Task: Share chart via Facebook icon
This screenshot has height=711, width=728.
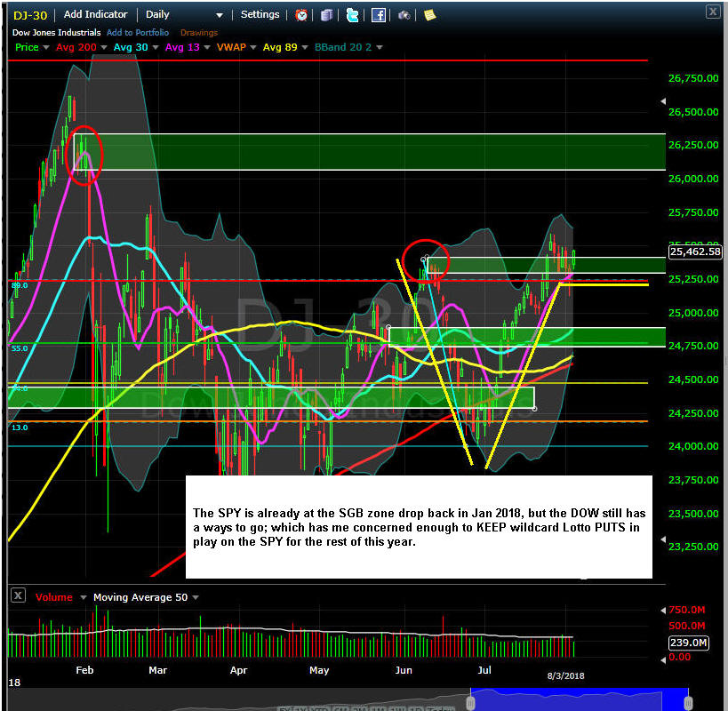Action: click(379, 15)
